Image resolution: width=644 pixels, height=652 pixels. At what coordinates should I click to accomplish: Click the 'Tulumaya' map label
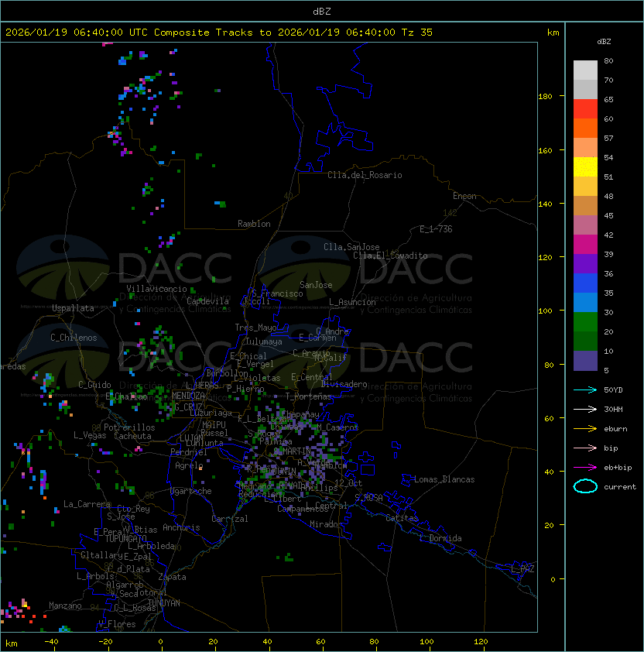click(x=264, y=341)
